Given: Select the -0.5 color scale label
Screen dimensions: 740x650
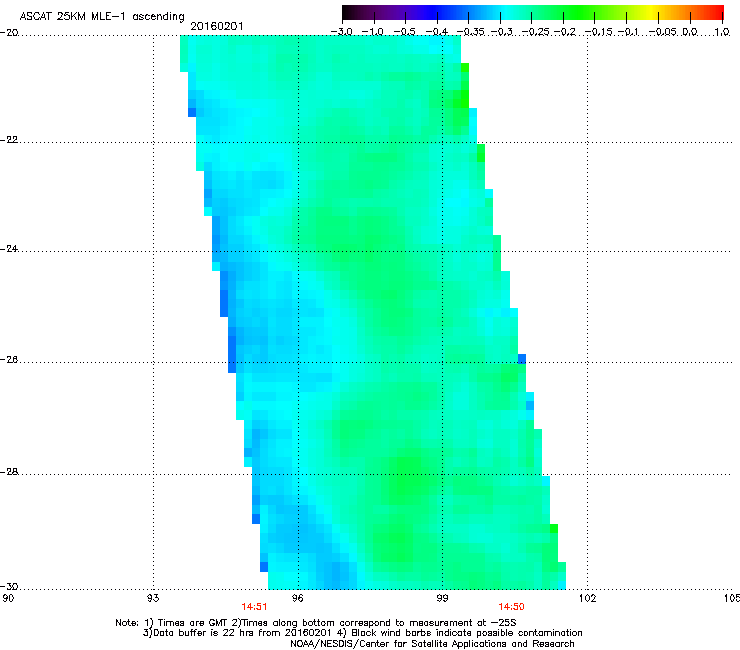Looking at the screenshot, I should click(x=405, y=32).
